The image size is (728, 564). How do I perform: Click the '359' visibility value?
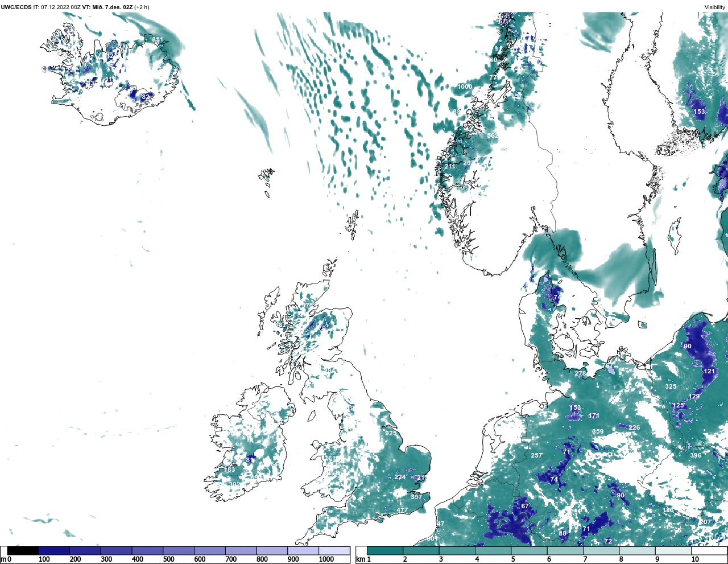point(598,432)
